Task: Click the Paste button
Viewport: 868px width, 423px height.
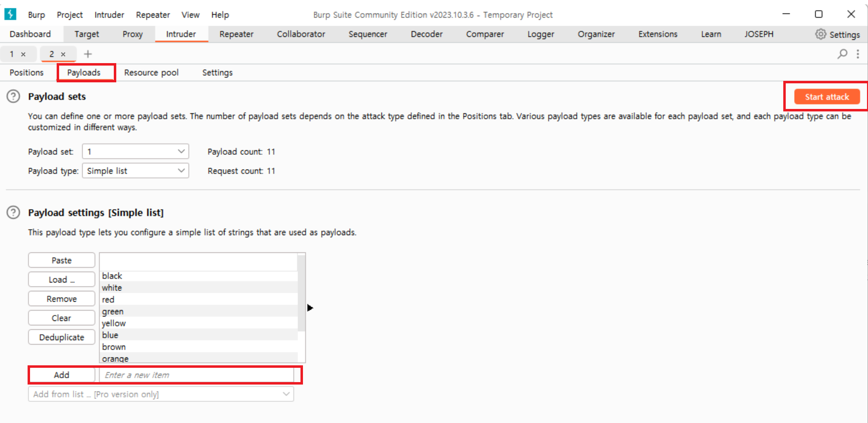Action: (x=62, y=260)
